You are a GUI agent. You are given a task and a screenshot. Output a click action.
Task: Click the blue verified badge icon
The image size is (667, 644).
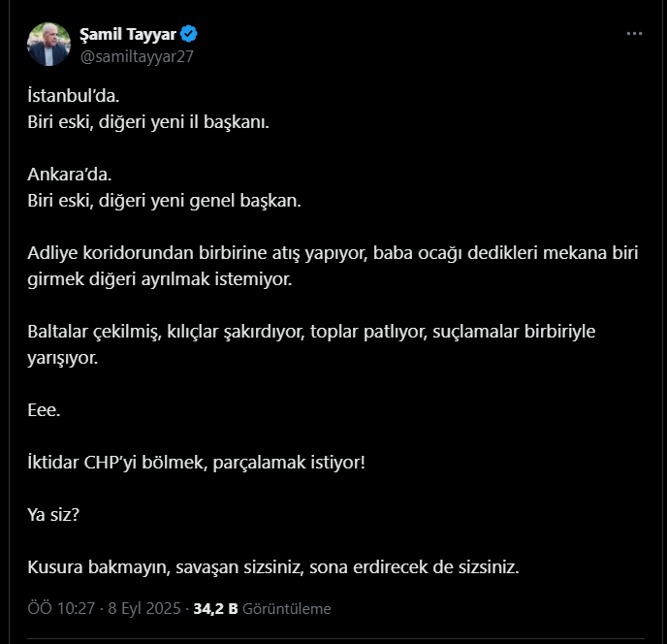pyautogui.click(x=188, y=34)
